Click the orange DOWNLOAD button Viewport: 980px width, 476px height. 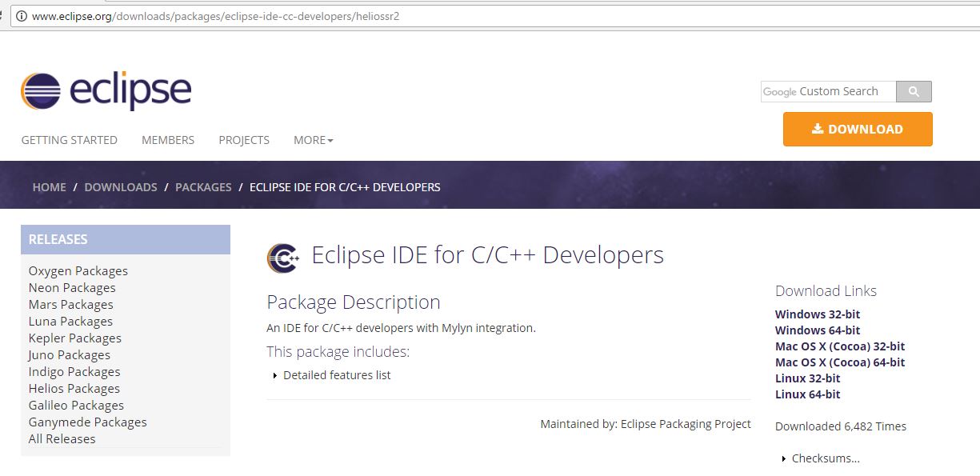(858, 128)
